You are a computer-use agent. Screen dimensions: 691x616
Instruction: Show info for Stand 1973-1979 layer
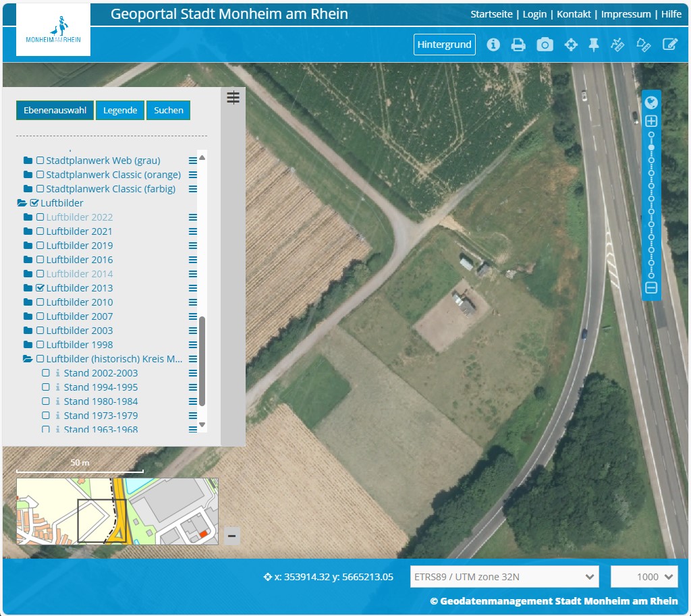(x=58, y=416)
